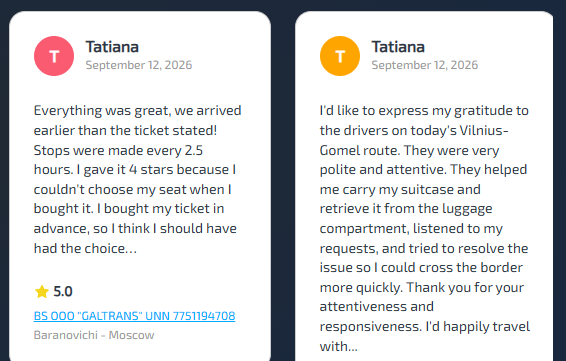Click the "compartment, listened to my" line
The image size is (566, 361).
(x=411, y=229)
